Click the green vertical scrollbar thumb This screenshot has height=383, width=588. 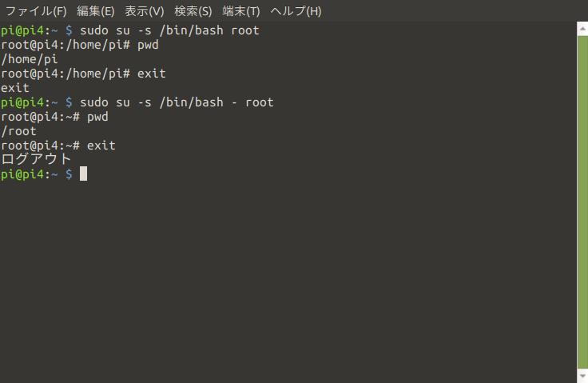click(582, 202)
